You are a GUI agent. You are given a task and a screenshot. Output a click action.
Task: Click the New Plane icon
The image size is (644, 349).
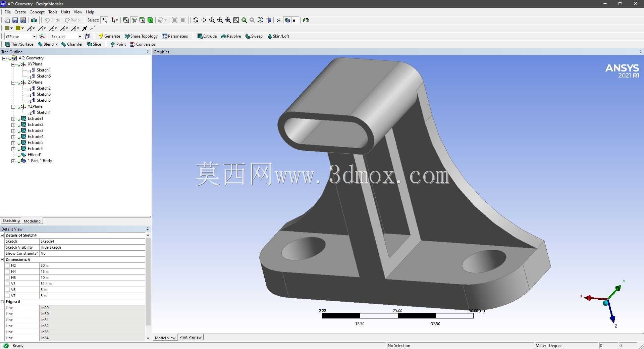(42, 36)
